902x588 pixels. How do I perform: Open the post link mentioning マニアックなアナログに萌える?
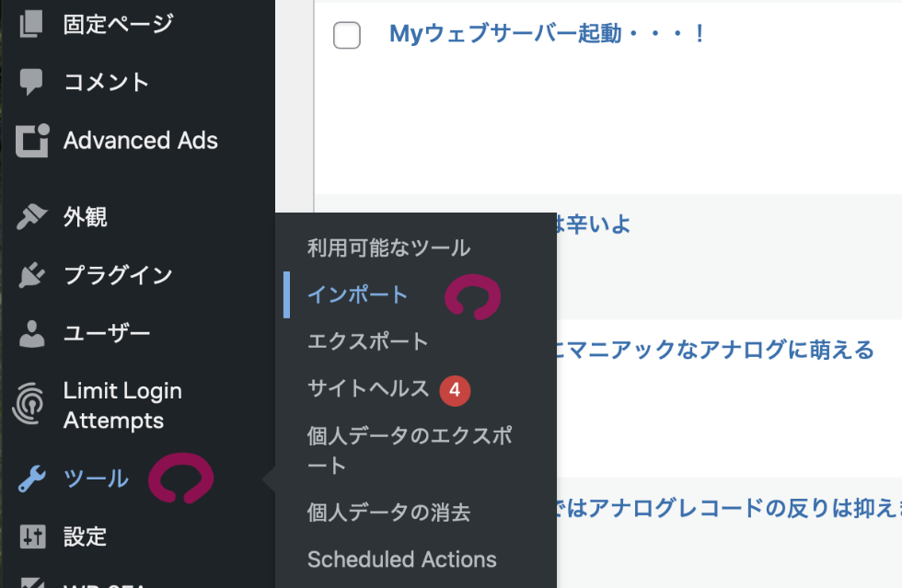714,350
